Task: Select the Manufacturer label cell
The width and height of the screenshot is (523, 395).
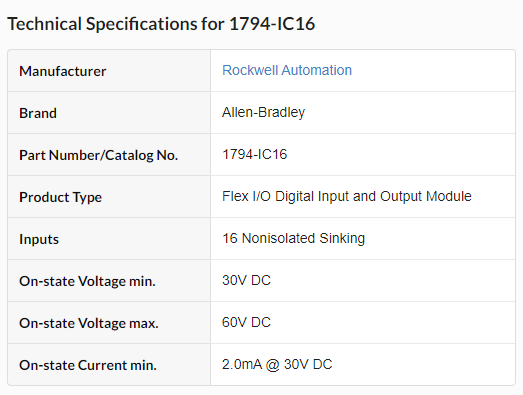Action: [x=109, y=71]
